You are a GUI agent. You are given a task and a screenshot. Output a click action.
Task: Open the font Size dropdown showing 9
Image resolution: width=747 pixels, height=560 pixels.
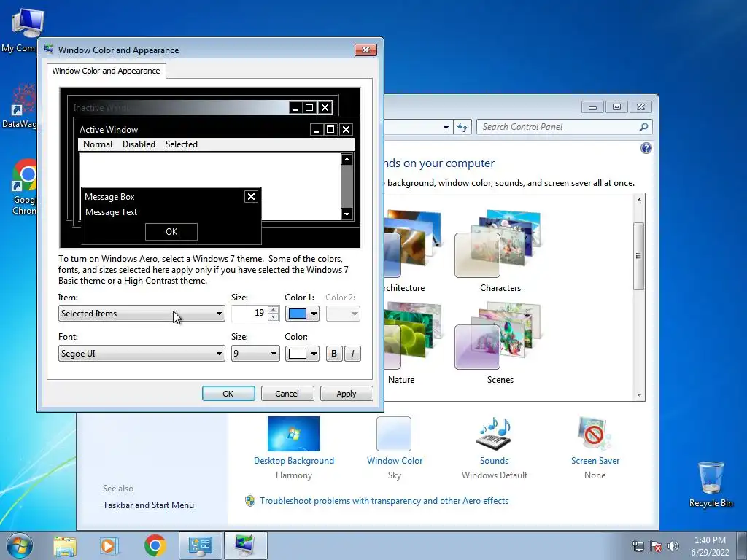click(255, 354)
